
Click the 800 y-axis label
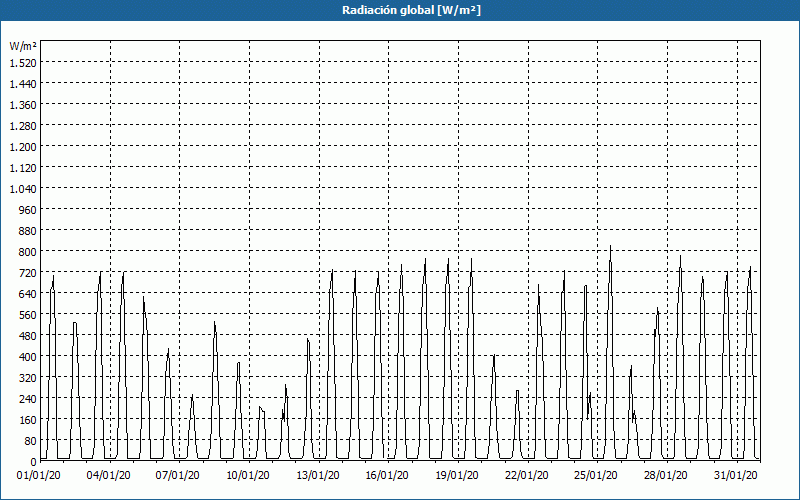(x=28, y=252)
